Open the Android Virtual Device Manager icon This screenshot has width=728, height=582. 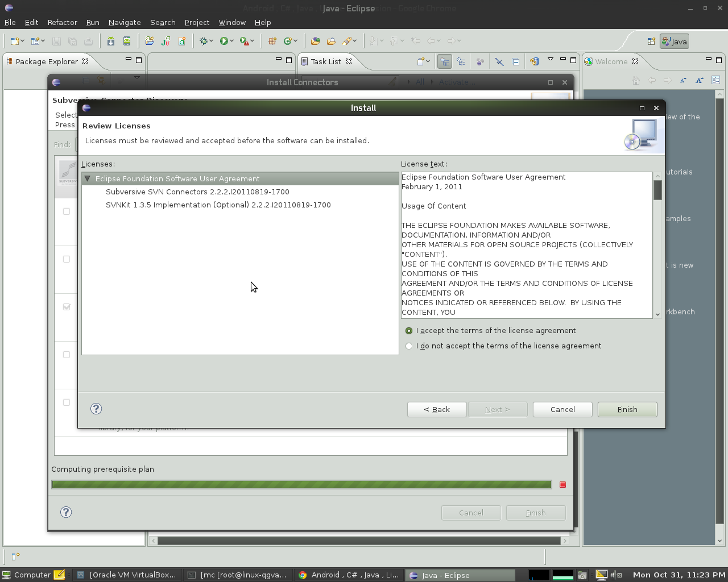[127, 41]
